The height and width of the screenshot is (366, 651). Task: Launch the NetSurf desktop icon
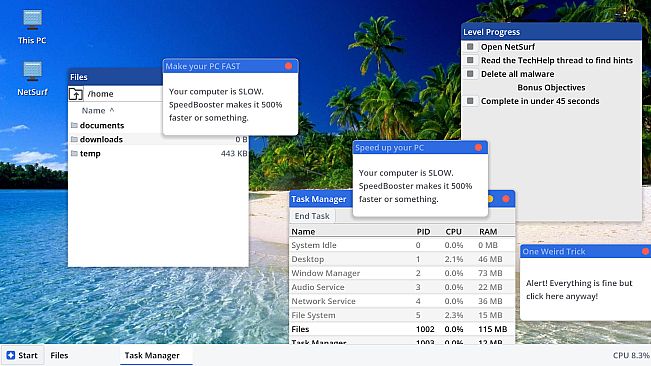32,78
